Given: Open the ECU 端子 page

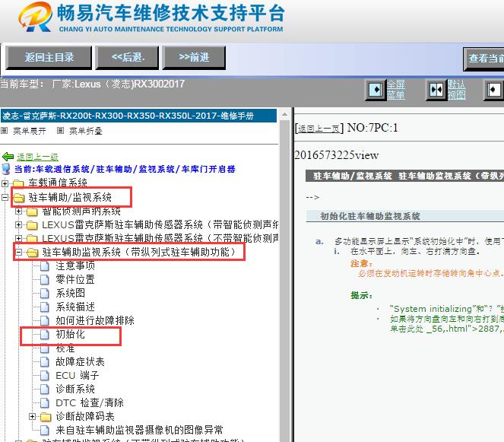Looking at the screenshot, I should click(x=78, y=375).
